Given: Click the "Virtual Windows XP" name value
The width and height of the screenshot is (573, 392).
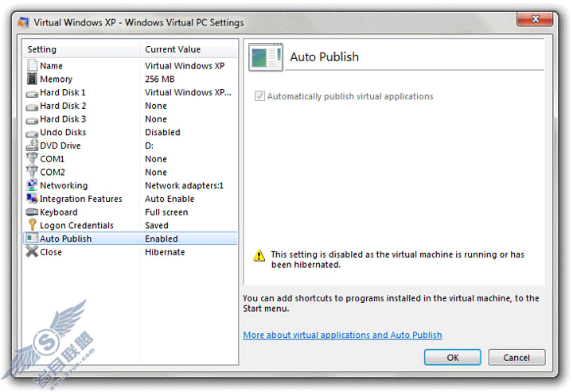Looking at the screenshot, I should click(185, 66).
